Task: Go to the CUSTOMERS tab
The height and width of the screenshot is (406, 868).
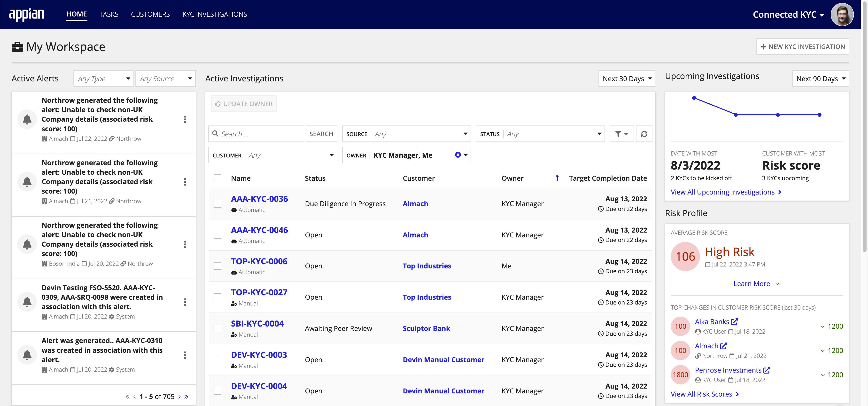Action: pyautogui.click(x=150, y=14)
